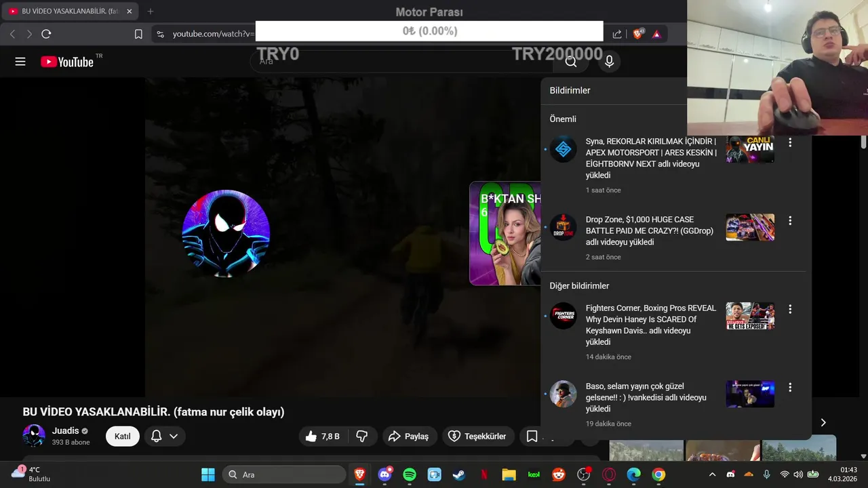Open the Windows Start menu
The height and width of the screenshot is (488, 868).
[x=208, y=474]
